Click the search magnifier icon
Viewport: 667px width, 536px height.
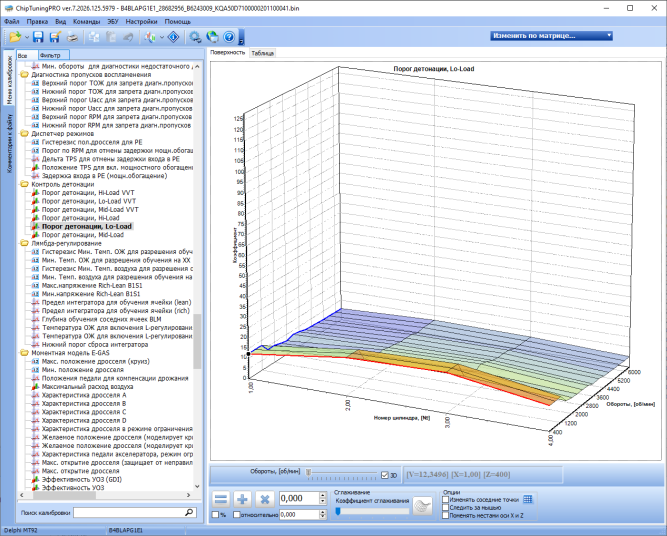[x=189, y=513]
